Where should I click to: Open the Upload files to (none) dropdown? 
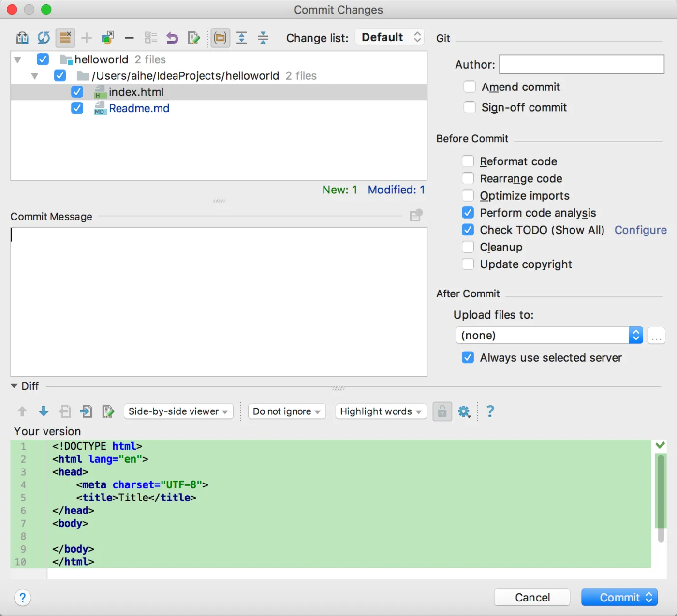pyautogui.click(x=549, y=335)
